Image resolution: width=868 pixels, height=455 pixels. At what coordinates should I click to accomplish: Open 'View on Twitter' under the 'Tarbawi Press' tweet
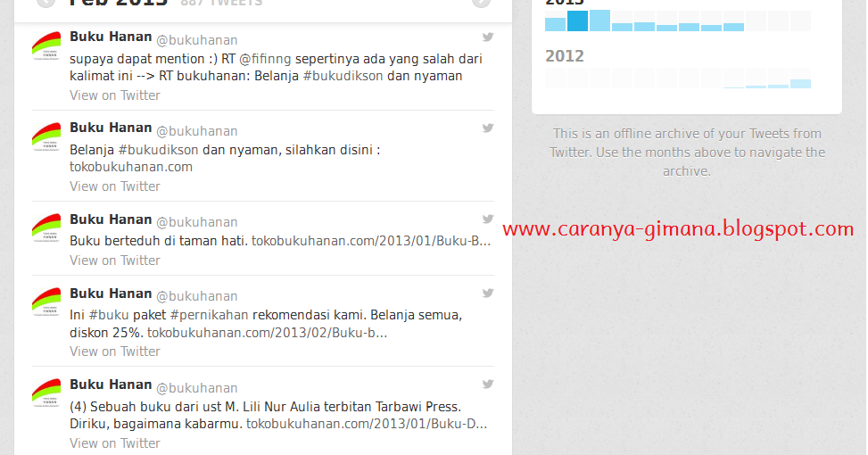pos(114,443)
